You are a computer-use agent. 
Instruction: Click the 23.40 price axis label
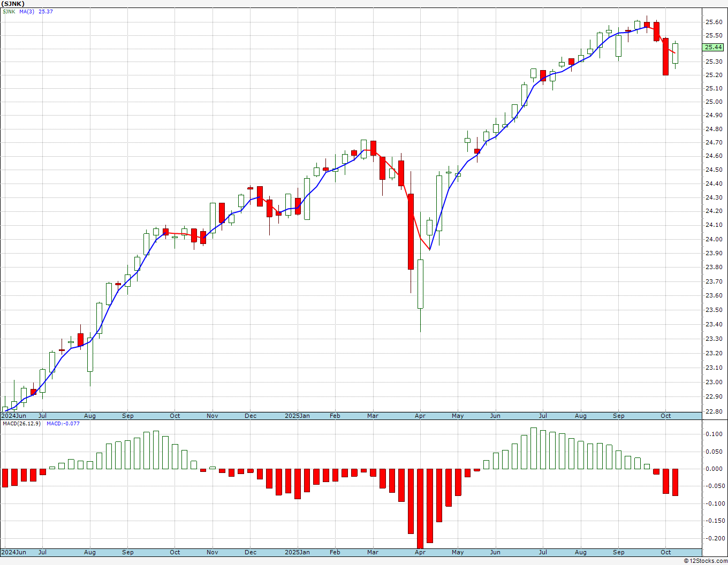click(x=714, y=324)
